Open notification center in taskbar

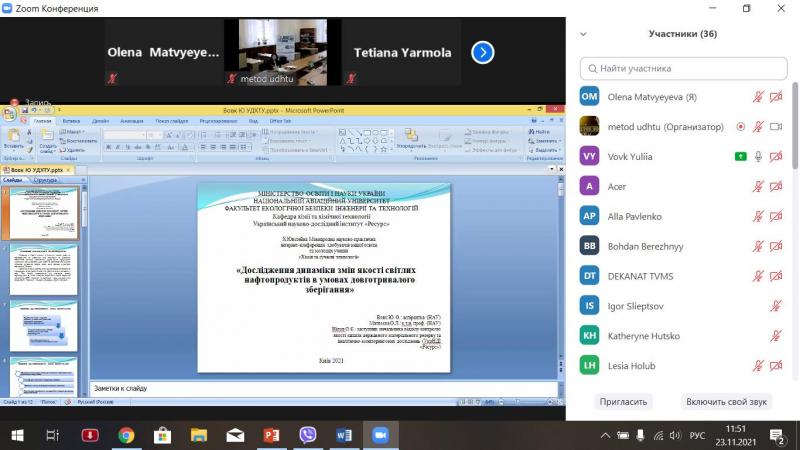coord(777,436)
